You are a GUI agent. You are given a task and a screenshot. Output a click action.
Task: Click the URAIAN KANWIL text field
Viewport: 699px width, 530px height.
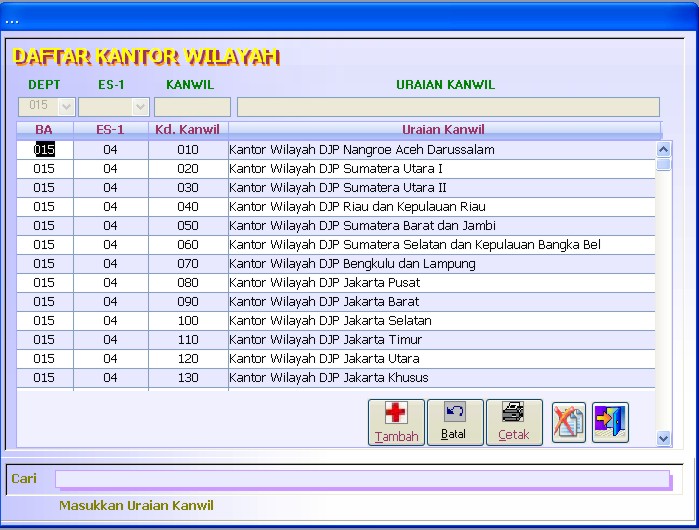click(448, 107)
